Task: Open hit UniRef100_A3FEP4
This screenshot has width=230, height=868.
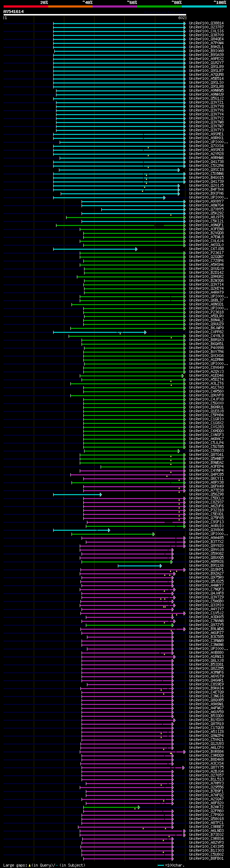Action: (x=206, y=467)
